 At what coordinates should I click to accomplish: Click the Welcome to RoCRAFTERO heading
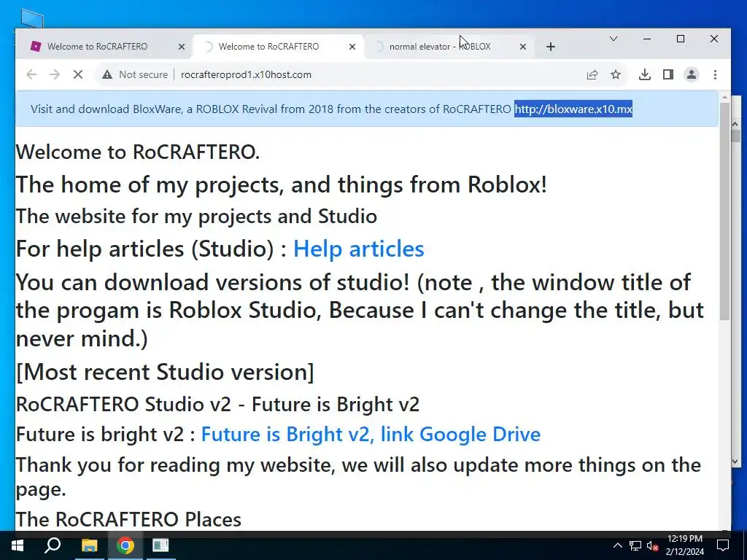pyautogui.click(x=138, y=152)
